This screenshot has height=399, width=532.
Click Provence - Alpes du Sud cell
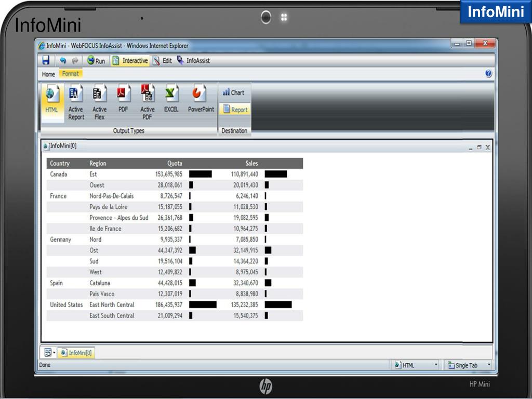[x=119, y=218]
